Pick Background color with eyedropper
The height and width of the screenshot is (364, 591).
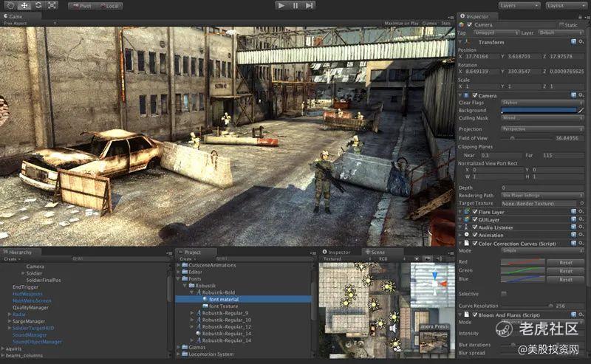581,111
